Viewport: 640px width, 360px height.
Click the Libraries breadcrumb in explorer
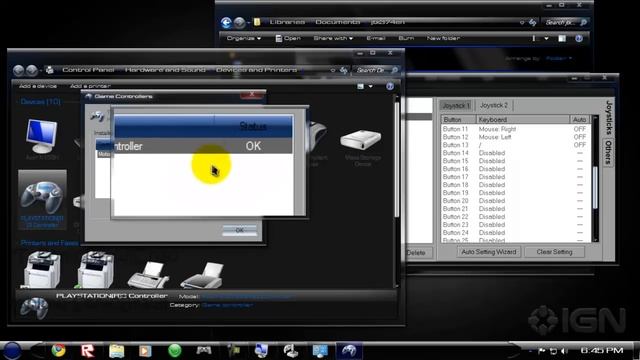[x=287, y=22]
